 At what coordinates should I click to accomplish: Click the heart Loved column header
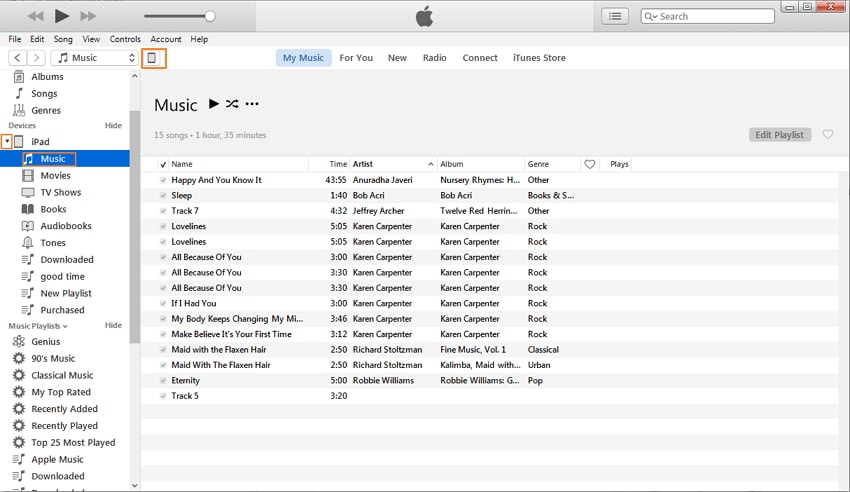(x=590, y=164)
